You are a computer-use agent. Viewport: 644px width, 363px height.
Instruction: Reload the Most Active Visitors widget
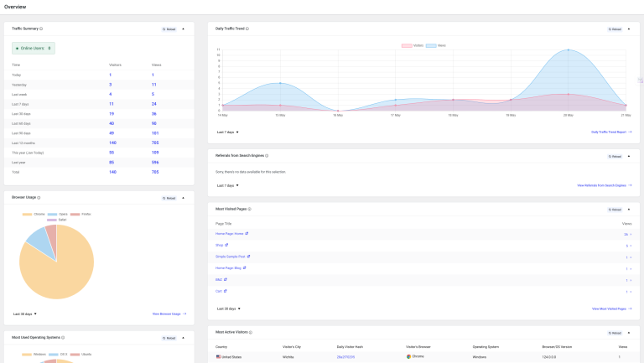point(615,333)
